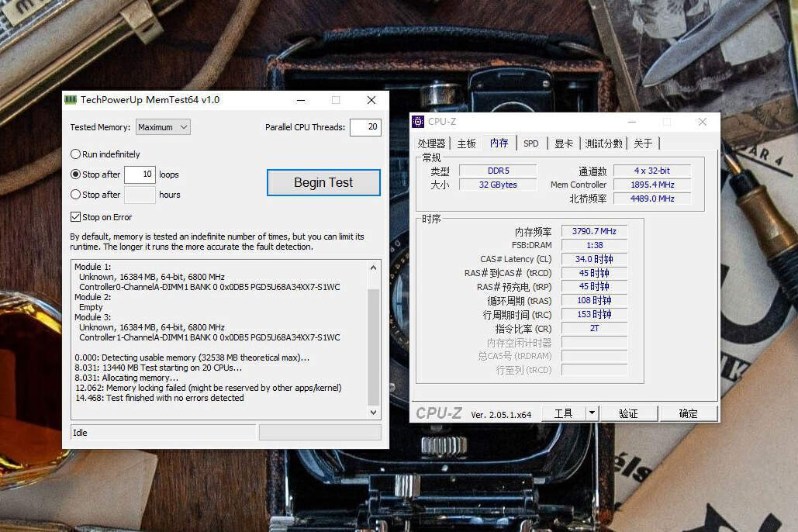Screen dimensions: 798x532
Task: Open the 工具 dropdown arrow in CPU-Z
Action: pyautogui.click(x=592, y=413)
